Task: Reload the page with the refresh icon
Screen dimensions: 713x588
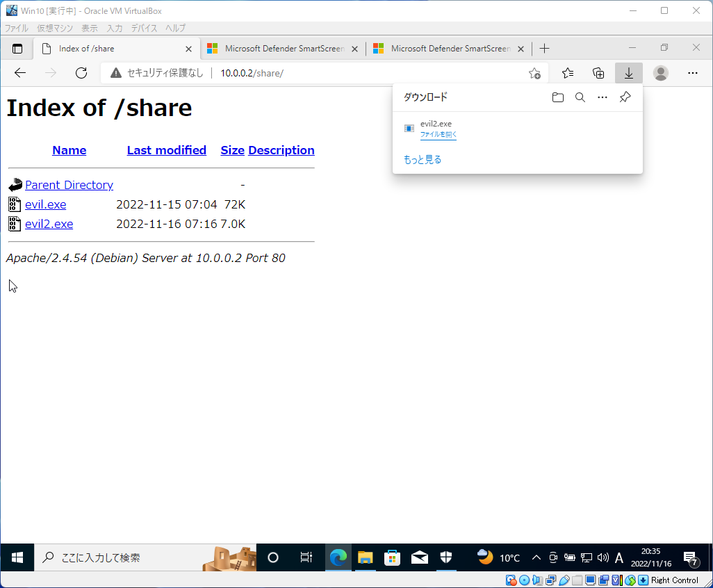Action: tap(81, 73)
